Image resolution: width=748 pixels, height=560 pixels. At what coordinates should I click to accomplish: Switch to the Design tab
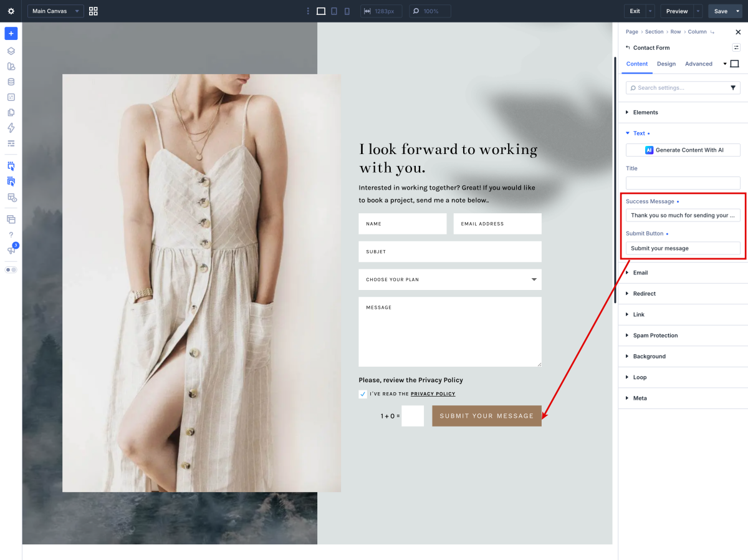click(x=666, y=64)
